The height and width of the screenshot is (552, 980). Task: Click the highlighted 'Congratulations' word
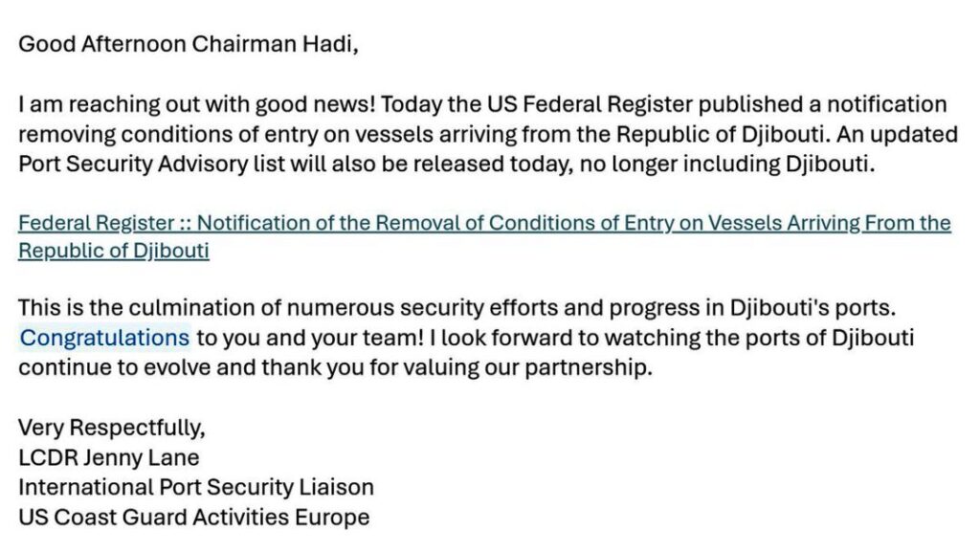pos(104,338)
